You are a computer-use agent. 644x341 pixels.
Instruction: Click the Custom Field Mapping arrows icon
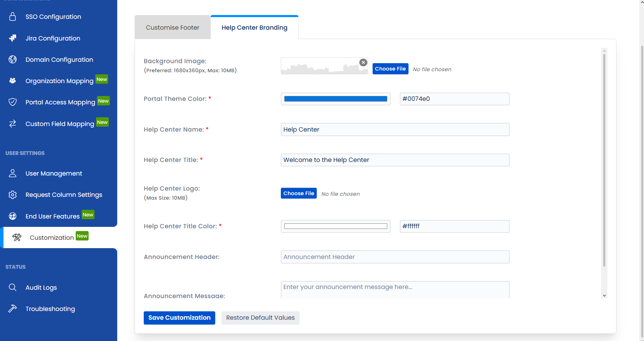tap(13, 124)
